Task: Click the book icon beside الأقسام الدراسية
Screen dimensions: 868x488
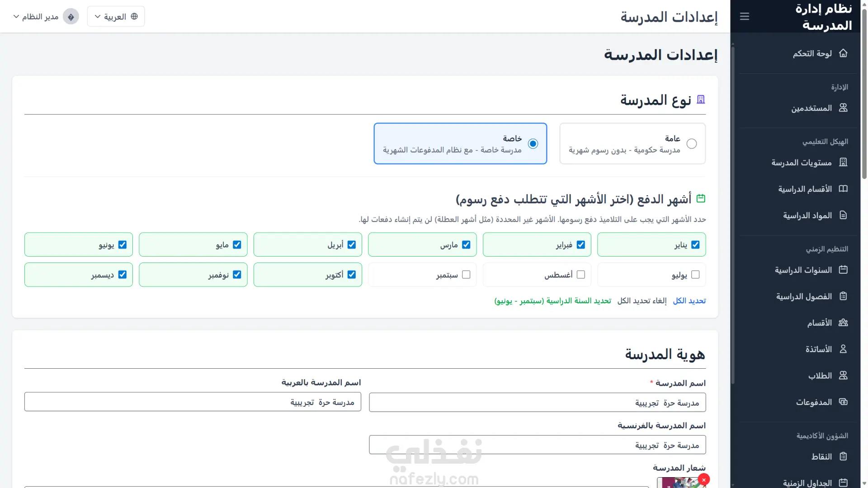Action: point(843,189)
